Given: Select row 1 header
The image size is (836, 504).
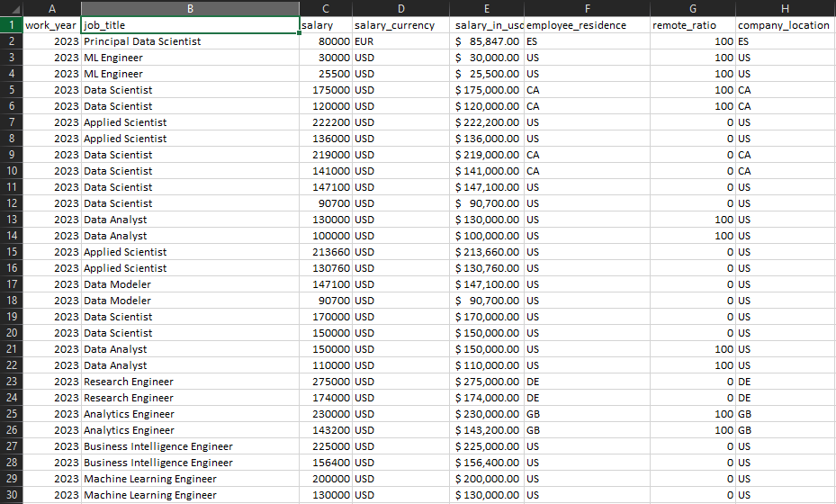Looking at the screenshot, I should 11,25.
